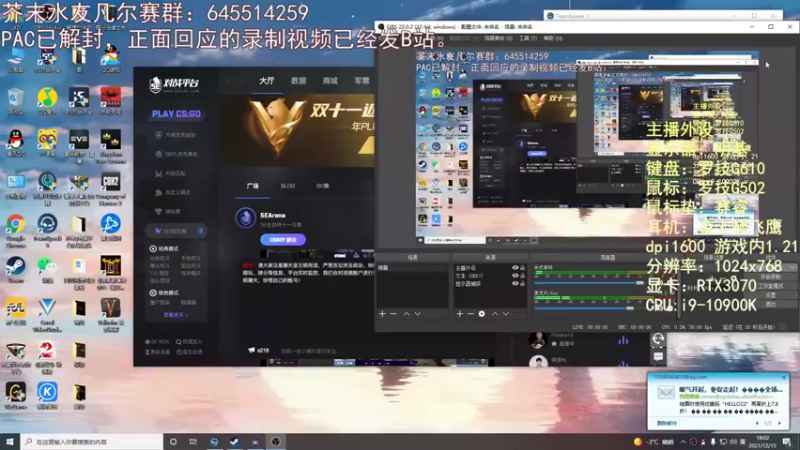
Task: Open 设置 in OBS controls
Action: click(x=771, y=295)
